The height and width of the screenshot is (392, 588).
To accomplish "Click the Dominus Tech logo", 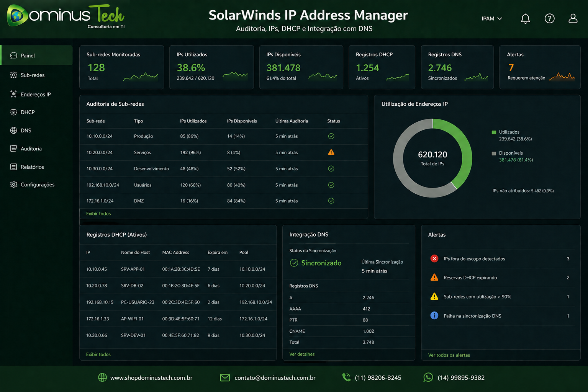I will 66,16.
